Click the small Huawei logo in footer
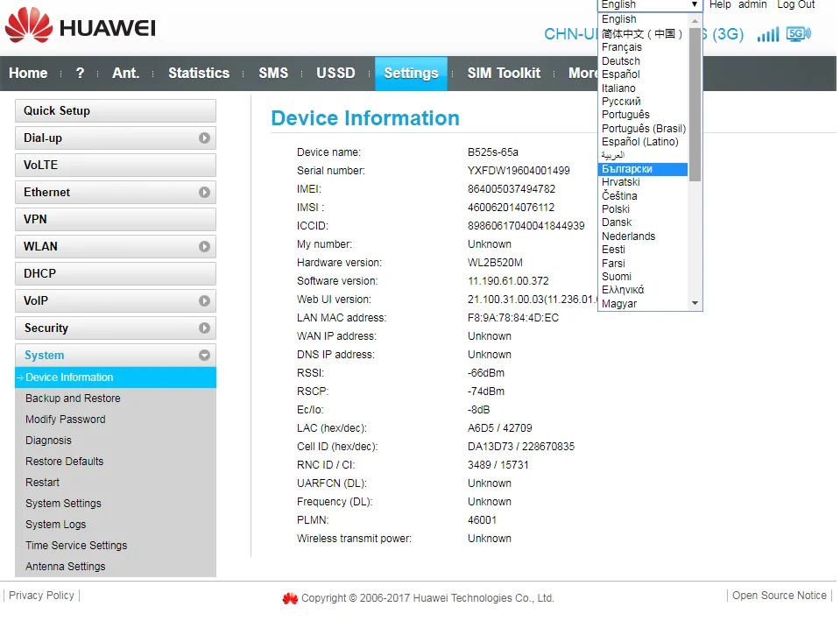This screenshot has height=635, width=840. point(290,598)
